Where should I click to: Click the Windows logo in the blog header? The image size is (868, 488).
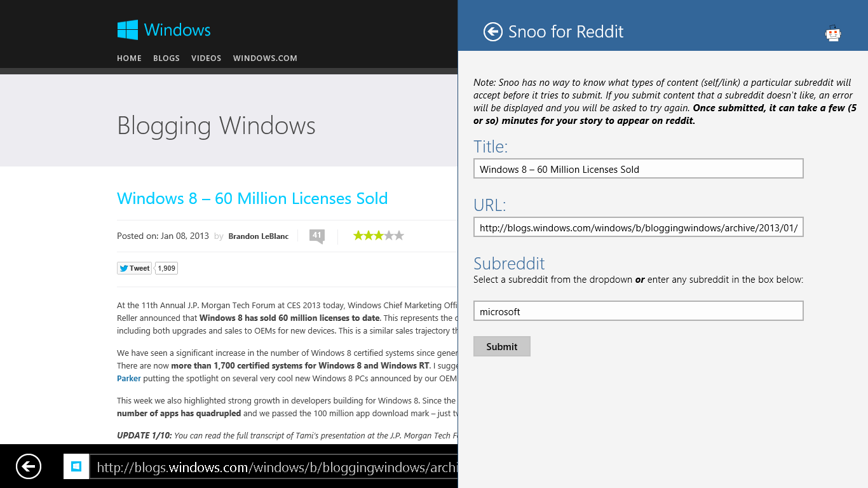[x=128, y=30]
